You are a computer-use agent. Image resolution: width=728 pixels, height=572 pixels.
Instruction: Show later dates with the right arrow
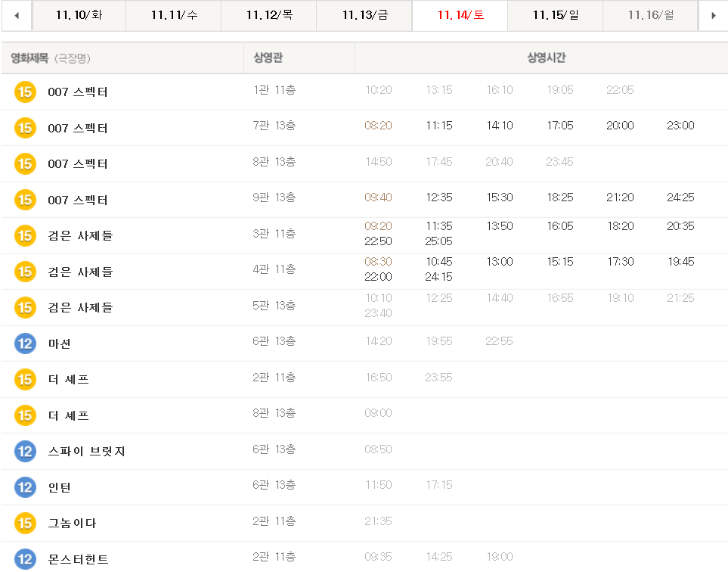coord(714,15)
